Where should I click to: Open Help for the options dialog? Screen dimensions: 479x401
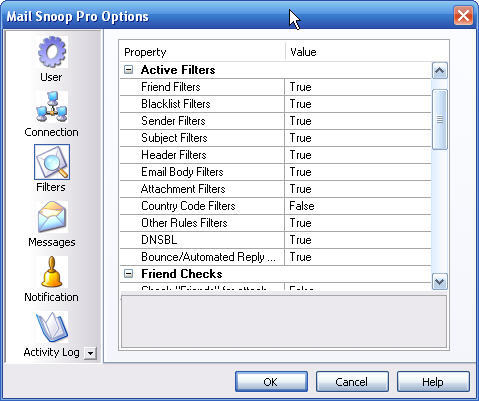(433, 382)
